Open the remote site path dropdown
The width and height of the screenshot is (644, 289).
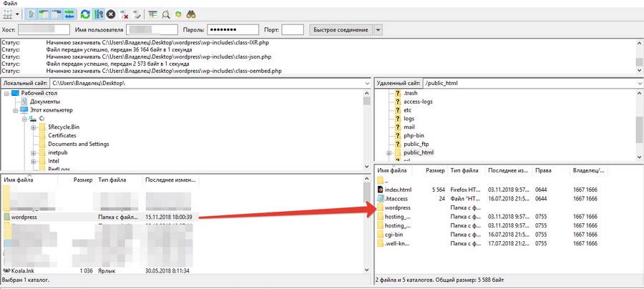(x=638, y=84)
